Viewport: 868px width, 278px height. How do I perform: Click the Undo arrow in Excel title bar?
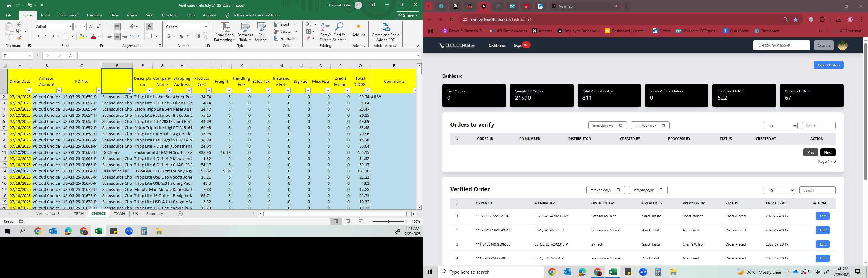pos(30,5)
